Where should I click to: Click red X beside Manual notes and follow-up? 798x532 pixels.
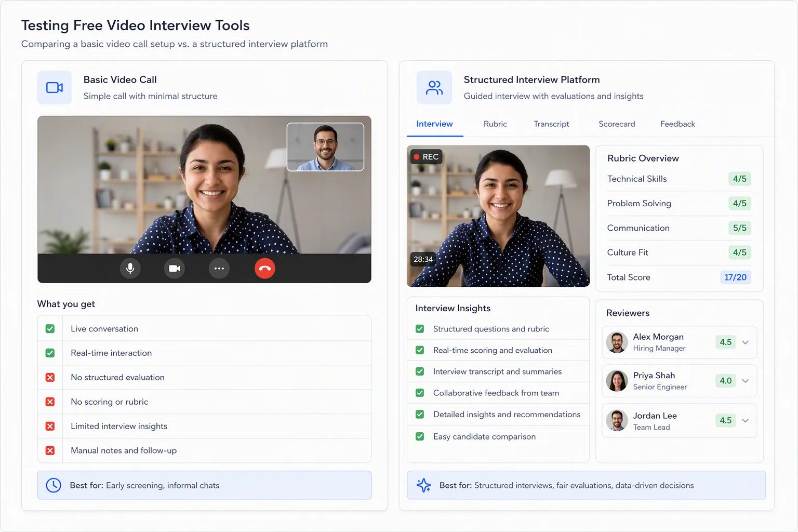pyautogui.click(x=50, y=450)
